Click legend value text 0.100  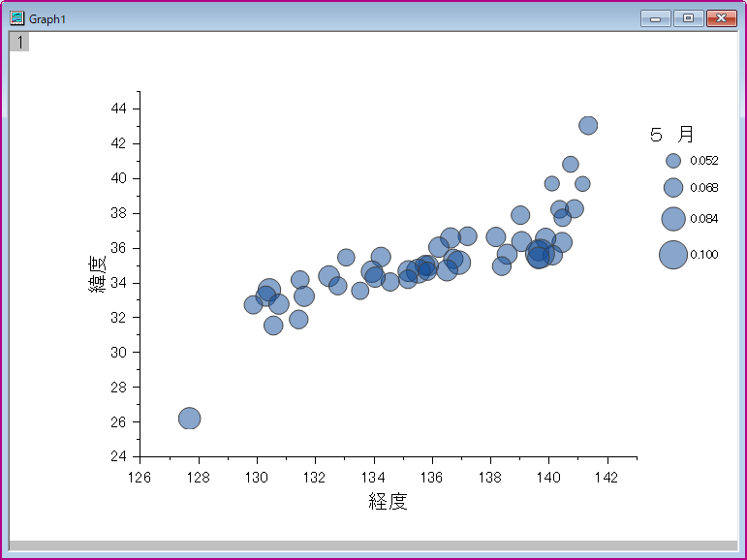[x=704, y=255]
